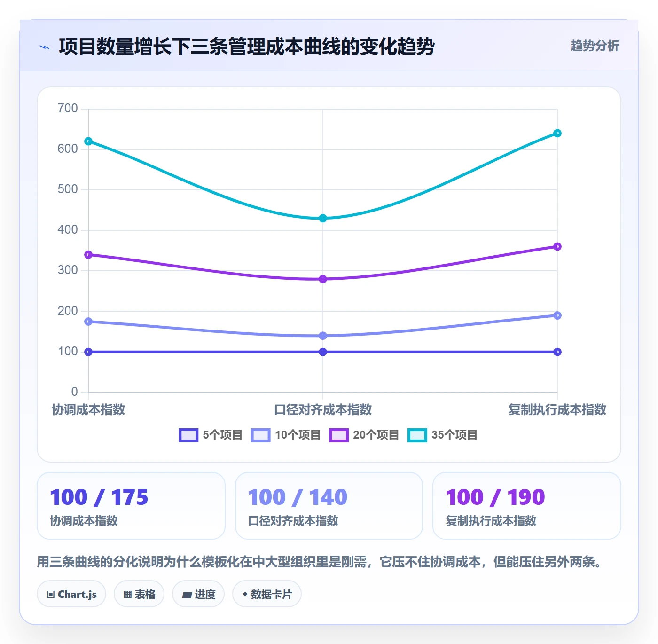Screen dimensions: 658x644
Task: Open the 100 / 140 口径对齐成本指数 card
Action: [x=329, y=506]
